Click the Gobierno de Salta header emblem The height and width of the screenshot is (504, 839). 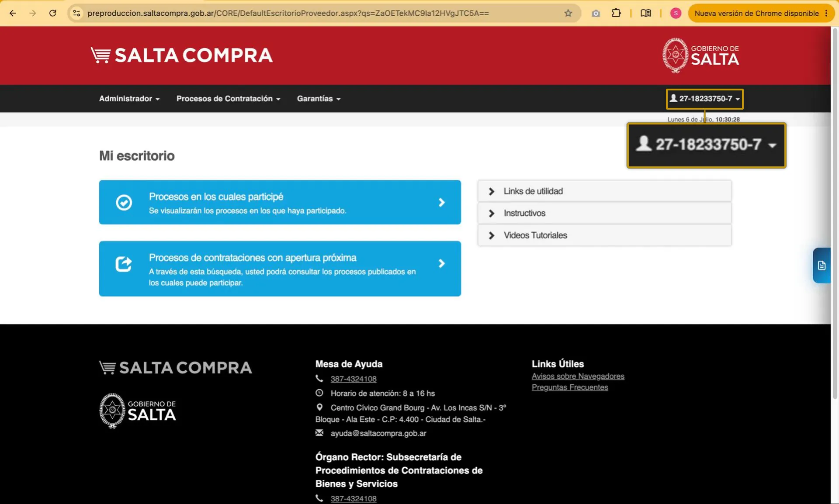coord(700,55)
